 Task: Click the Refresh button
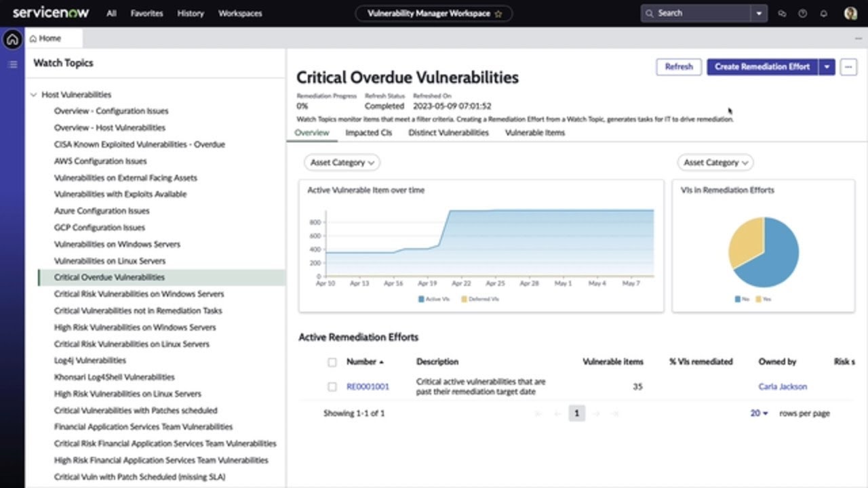[678, 66]
